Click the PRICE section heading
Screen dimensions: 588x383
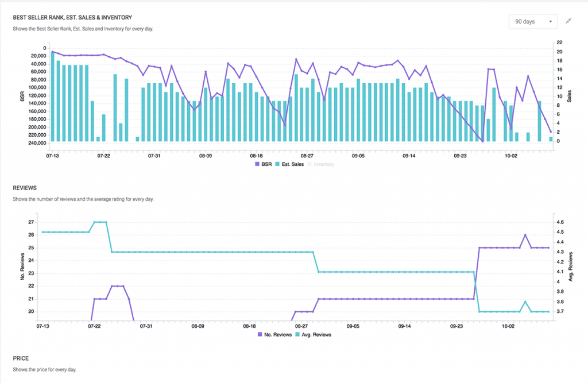pyautogui.click(x=21, y=358)
